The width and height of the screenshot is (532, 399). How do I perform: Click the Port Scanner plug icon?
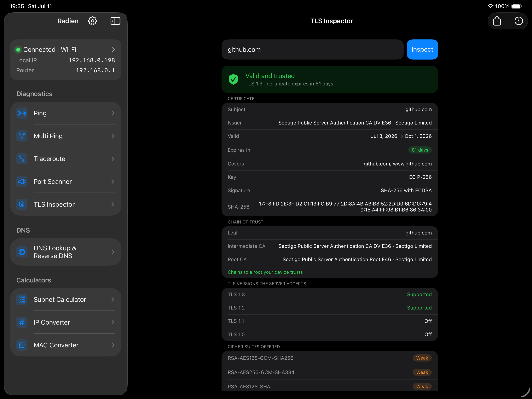coord(22,182)
